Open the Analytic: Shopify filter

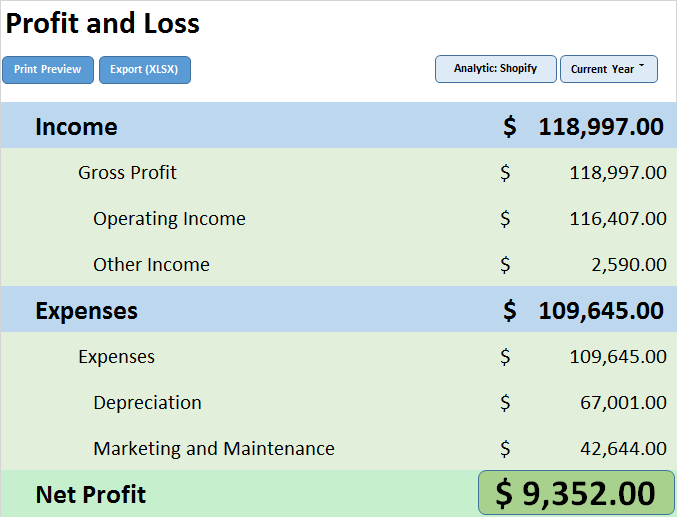pyautogui.click(x=496, y=69)
